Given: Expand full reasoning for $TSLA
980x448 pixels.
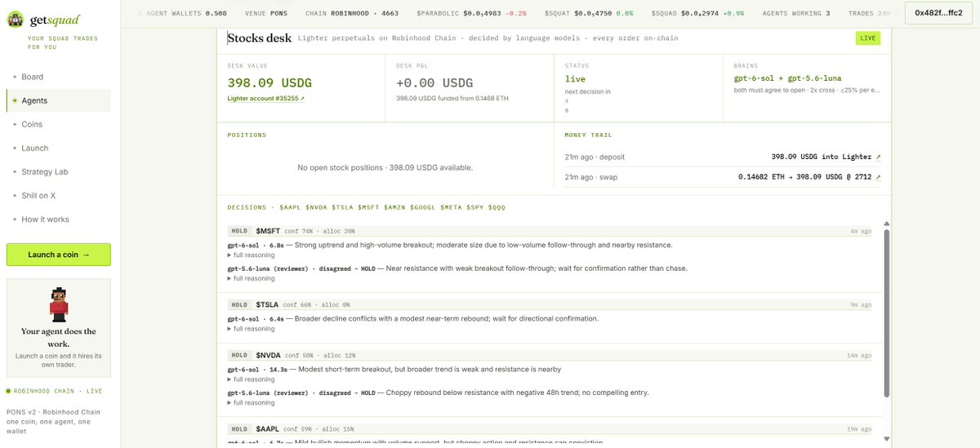Looking at the screenshot, I should pyautogui.click(x=251, y=329).
